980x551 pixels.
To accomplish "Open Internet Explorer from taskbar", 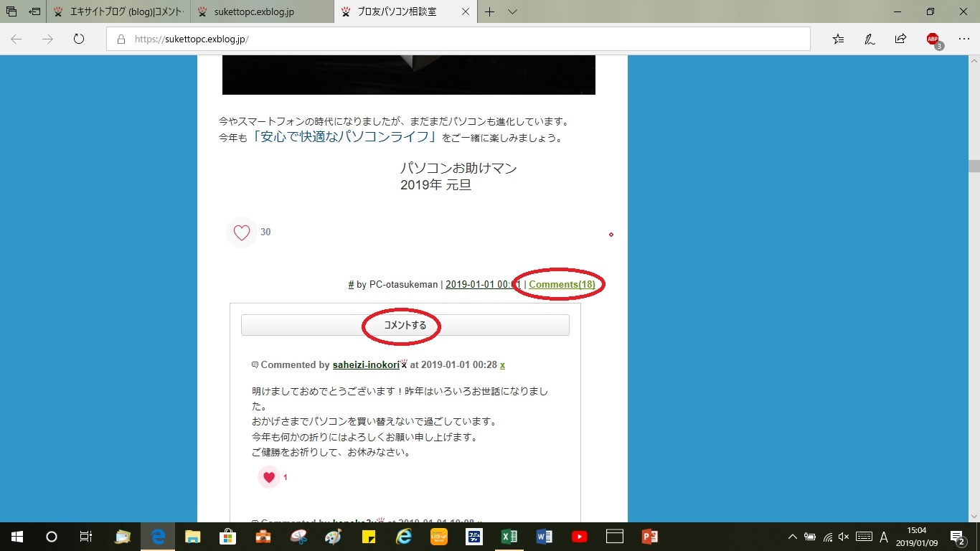I will (x=404, y=537).
